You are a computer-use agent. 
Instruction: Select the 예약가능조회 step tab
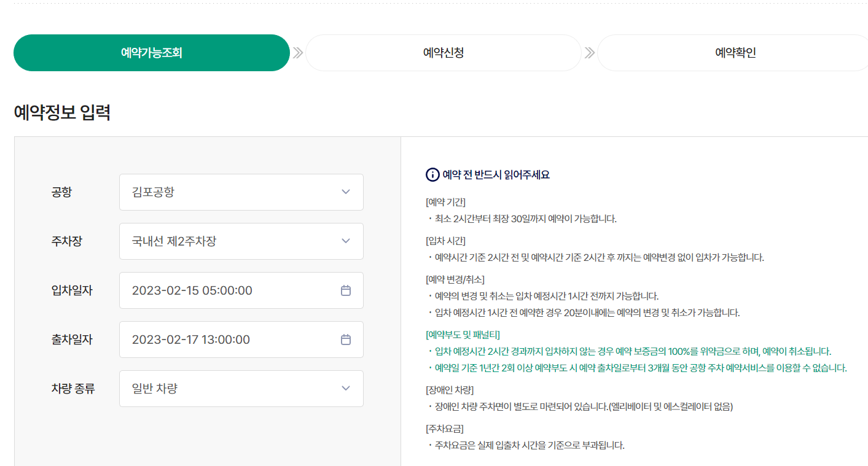coord(152,53)
